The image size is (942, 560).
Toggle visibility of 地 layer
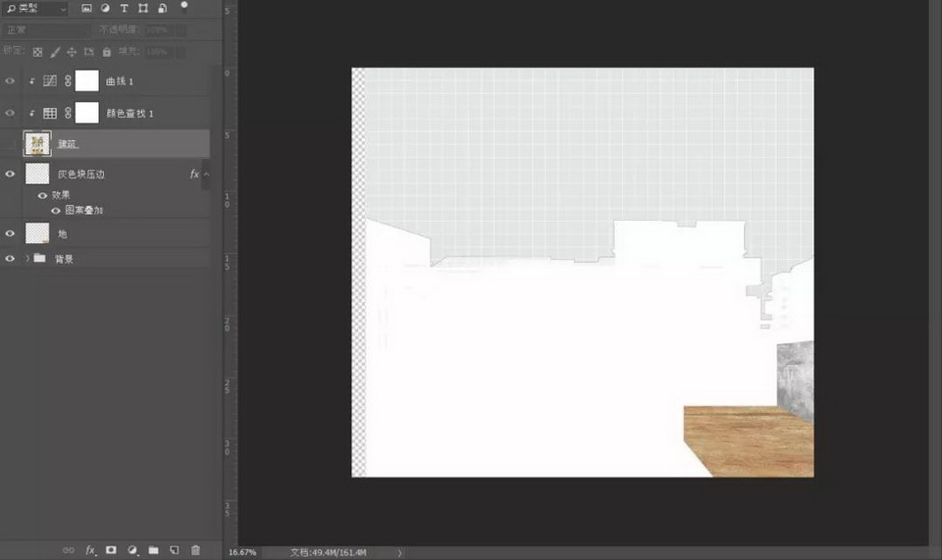point(11,233)
